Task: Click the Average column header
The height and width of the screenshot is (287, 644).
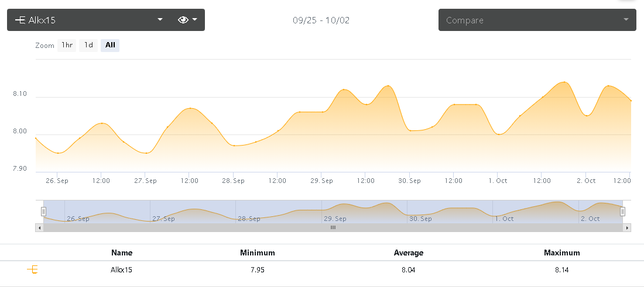Action: tap(409, 253)
